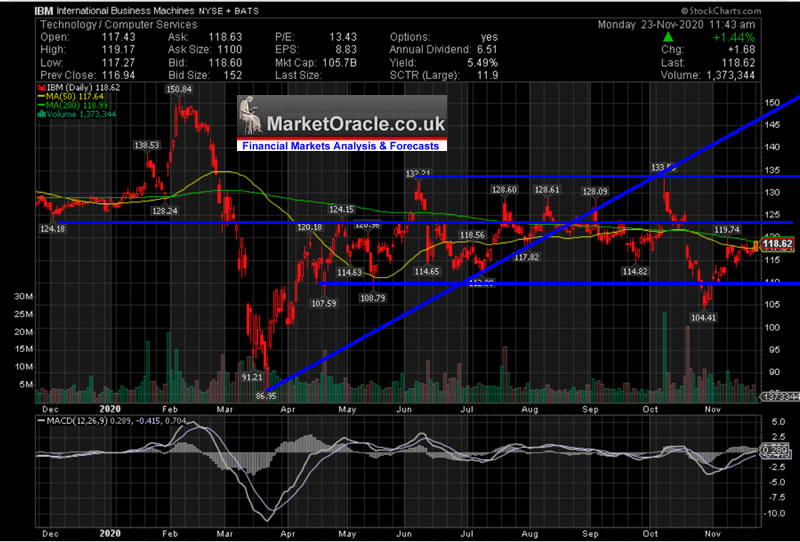Click the volume bars icon in legend

point(40,114)
